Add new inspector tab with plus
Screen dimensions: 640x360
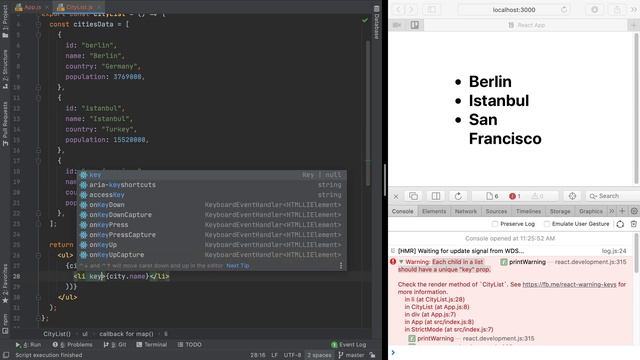coord(622,211)
